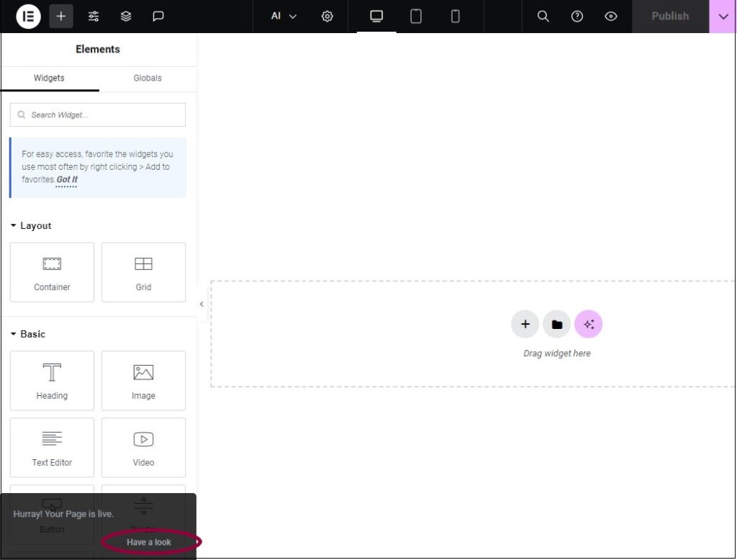Dismiss the tip with Got It
Screen dimensions: 737x560
pos(65,179)
